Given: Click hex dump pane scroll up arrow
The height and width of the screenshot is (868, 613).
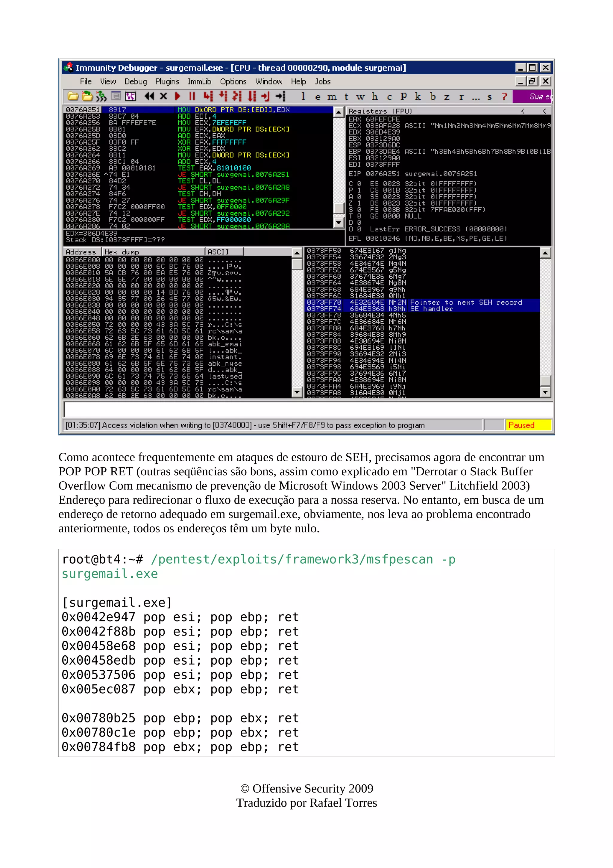Looking at the screenshot, I should (297, 252).
